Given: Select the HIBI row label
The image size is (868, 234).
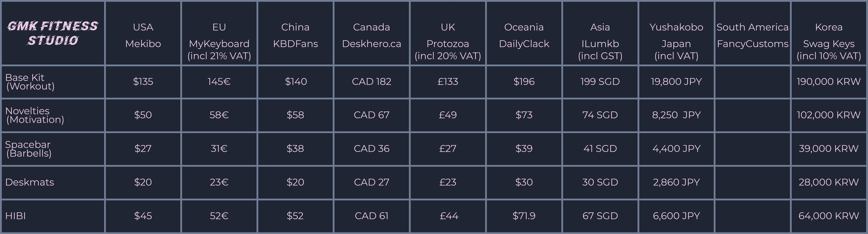Looking at the screenshot, I should pos(16,216).
